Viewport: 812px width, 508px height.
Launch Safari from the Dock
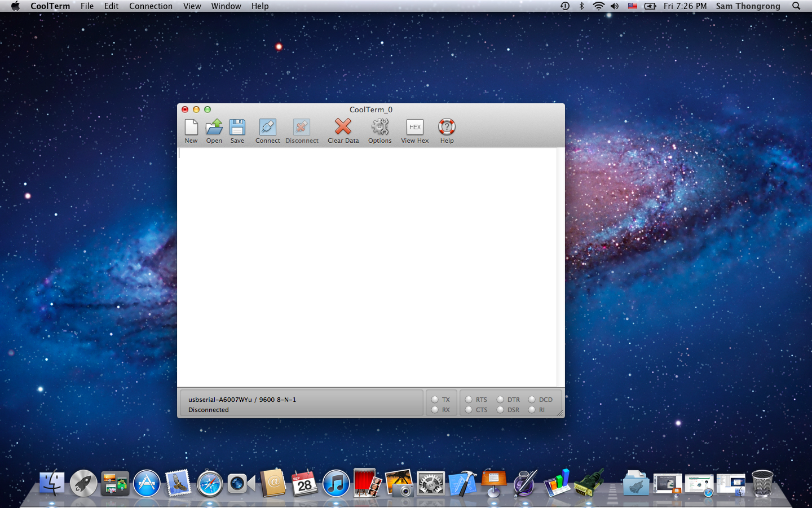click(x=210, y=484)
